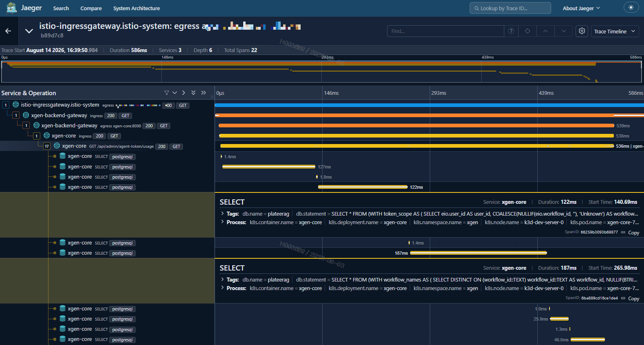Collapse one level with the single right chevron

click(x=184, y=93)
